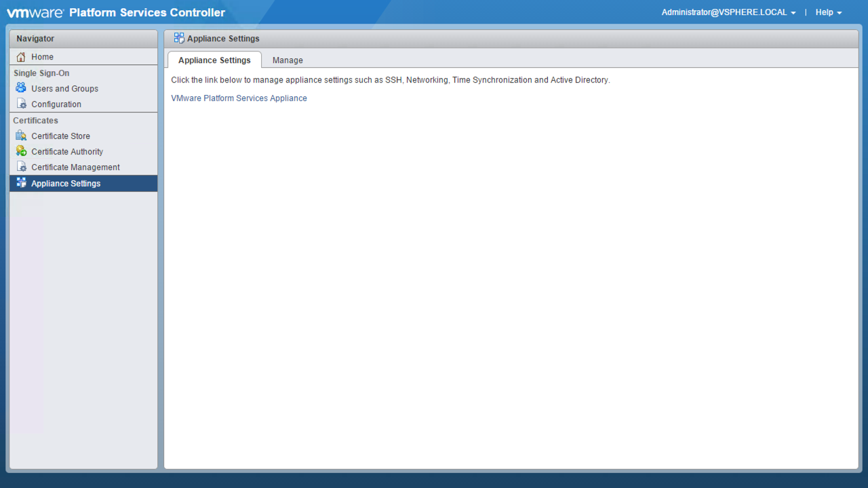Click the Users and Groups people icon
Image resolution: width=868 pixels, height=488 pixels.
pyautogui.click(x=21, y=88)
